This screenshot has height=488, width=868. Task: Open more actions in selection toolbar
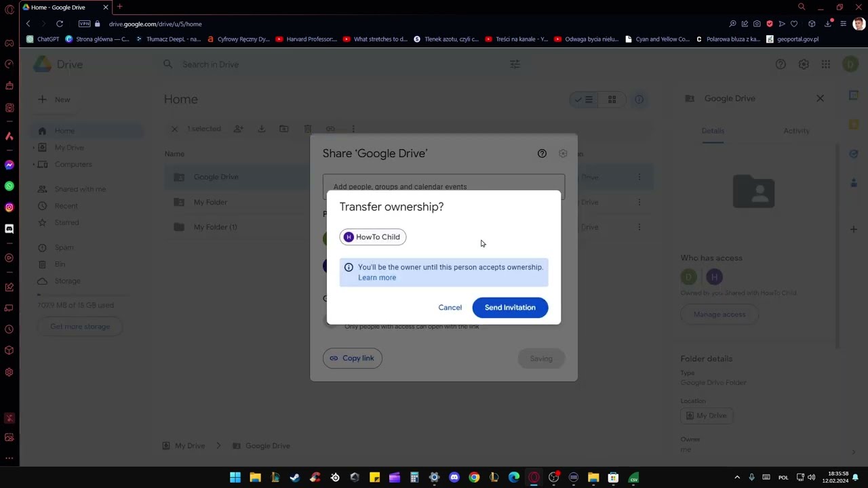[353, 129]
